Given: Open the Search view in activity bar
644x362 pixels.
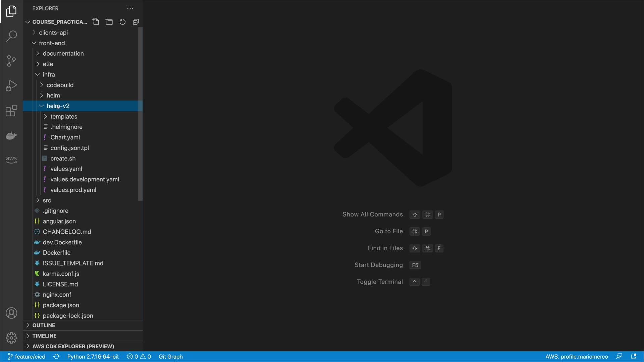Looking at the screenshot, I should point(11,36).
